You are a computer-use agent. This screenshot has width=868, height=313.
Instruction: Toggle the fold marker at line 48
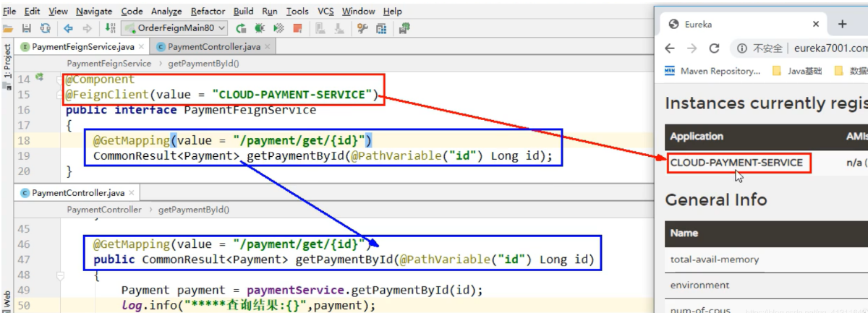coord(60,275)
